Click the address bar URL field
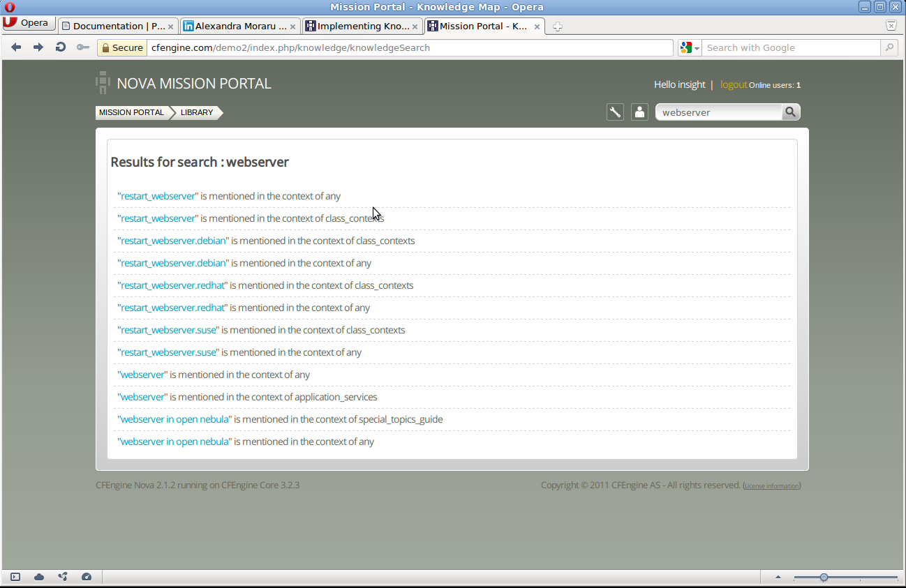Screen dimensions: 906x588 point(410,47)
